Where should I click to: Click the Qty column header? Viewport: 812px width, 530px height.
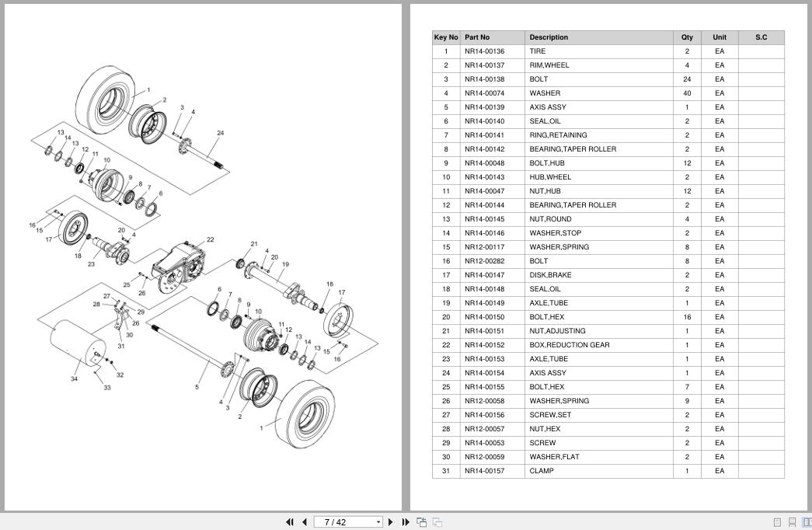click(x=687, y=37)
